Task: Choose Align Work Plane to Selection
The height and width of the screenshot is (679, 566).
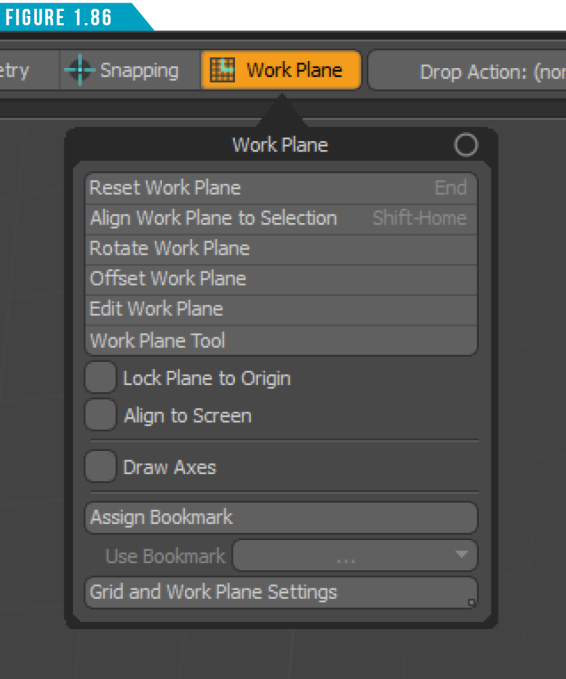Action: 281,219
